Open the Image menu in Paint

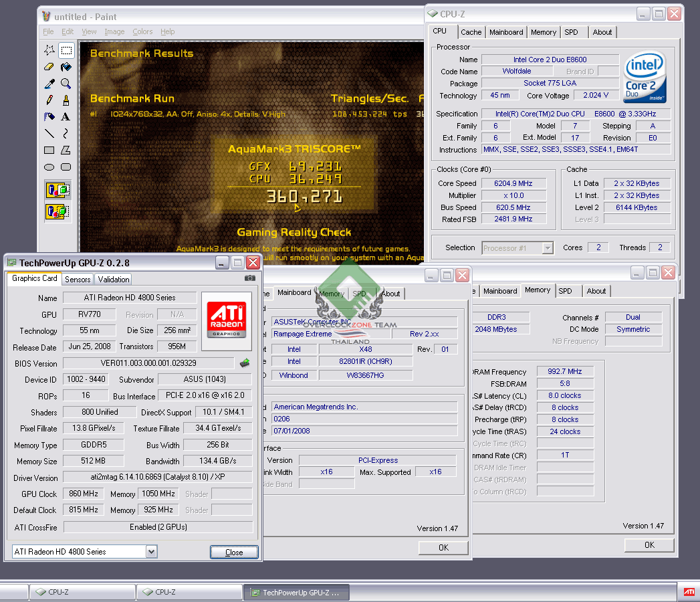tap(114, 31)
